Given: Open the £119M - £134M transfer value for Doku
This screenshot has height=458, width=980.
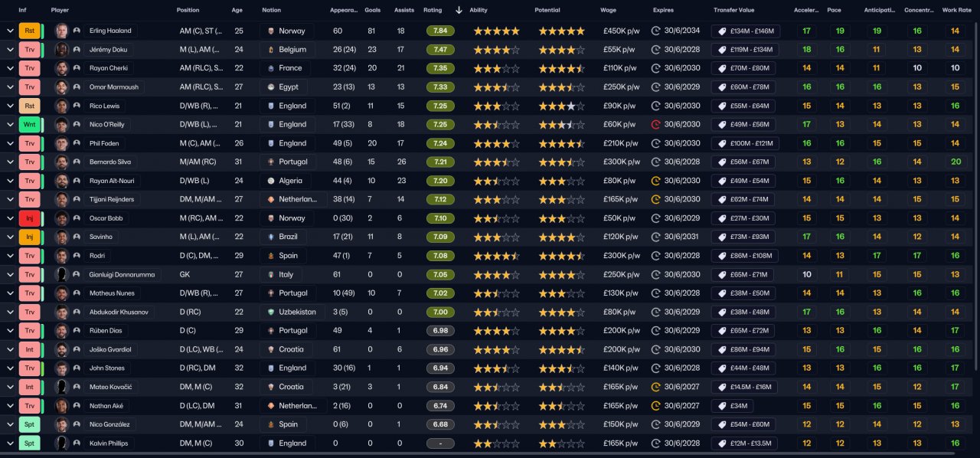Looking at the screenshot, I should (745, 50).
